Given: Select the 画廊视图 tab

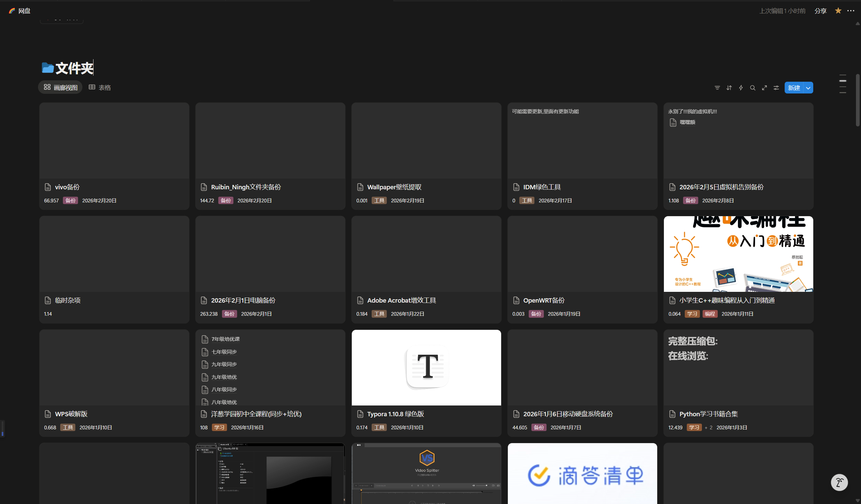Looking at the screenshot, I should coord(61,87).
